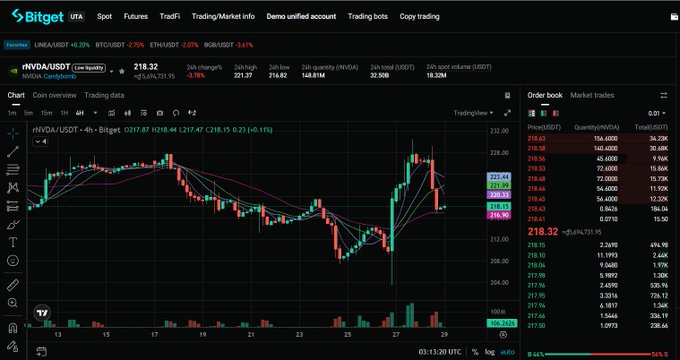Expand chart to fullscreen
680x360 pixels.
(x=507, y=113)
